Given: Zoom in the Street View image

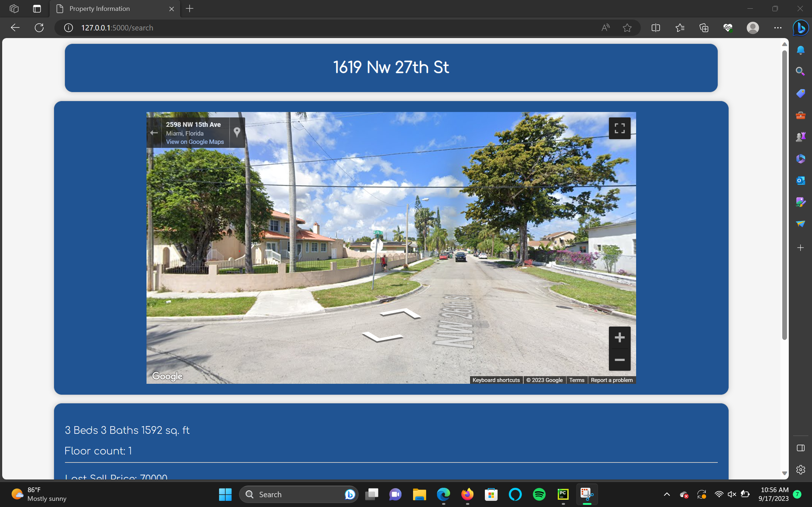Looking at the screenshot, I should pyautogui.click(x=619, y=337).
